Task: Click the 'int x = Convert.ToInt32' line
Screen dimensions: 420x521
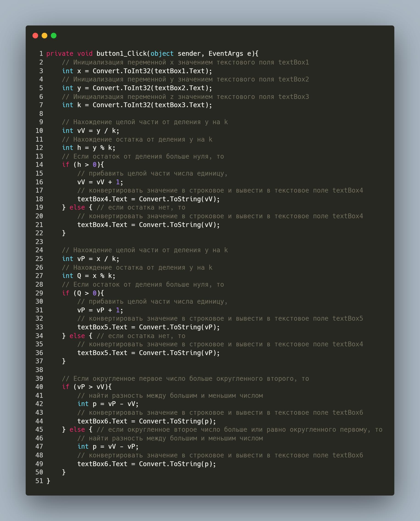Action: click(x=137, y=71)
